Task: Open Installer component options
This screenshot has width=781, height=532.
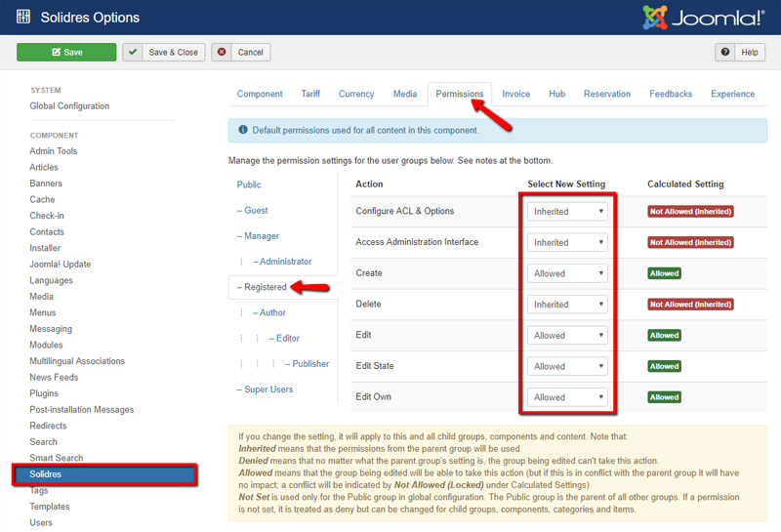Action: tap(45, 248)
